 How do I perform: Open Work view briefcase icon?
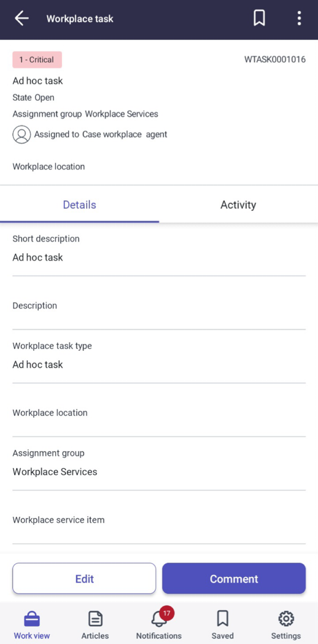coord(31,619)
